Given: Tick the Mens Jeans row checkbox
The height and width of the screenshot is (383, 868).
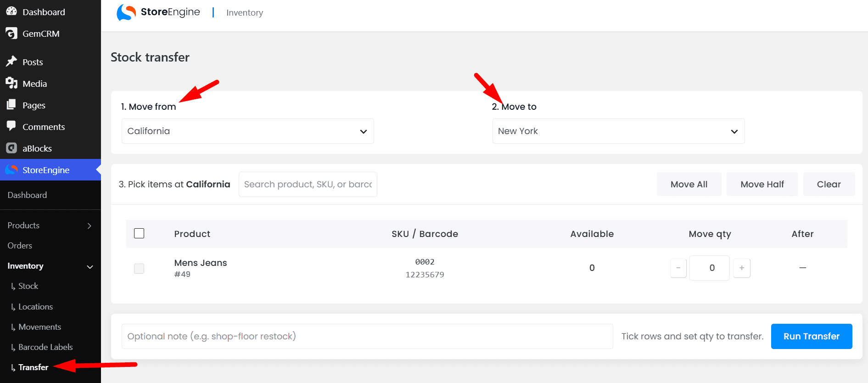Looking at the screenshot, I should [x=139, y=268].
